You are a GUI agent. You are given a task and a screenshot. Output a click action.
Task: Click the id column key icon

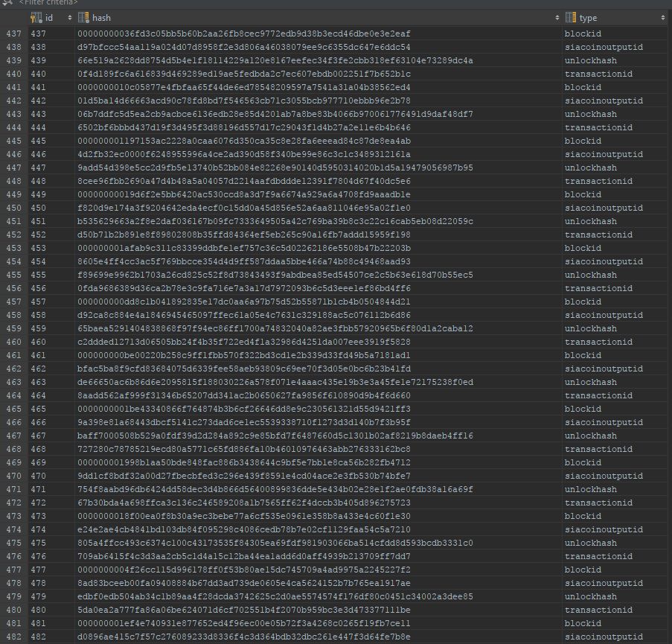pyautogui.click(x=36, y=18)
